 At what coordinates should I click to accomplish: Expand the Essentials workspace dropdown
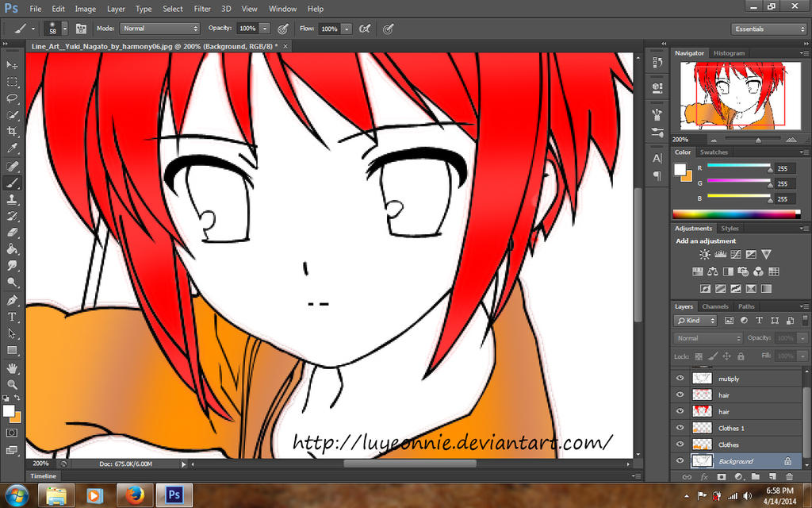[768, 29]
